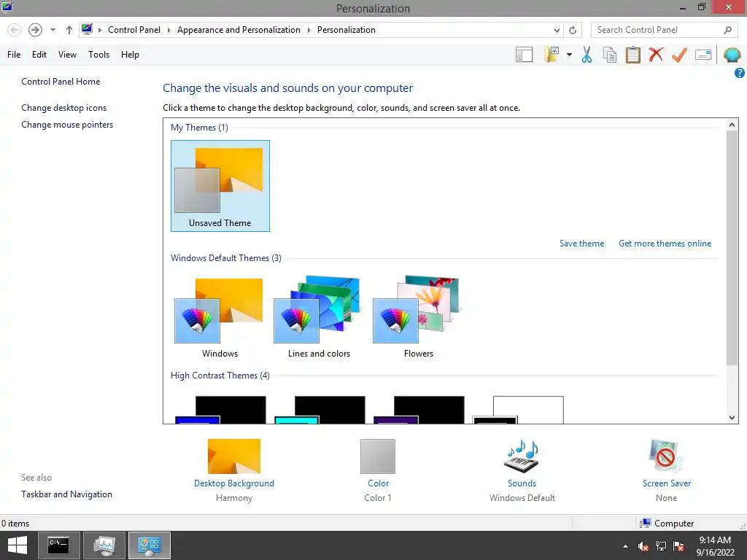Image resolution: width=747 pixels, height=560 pixels.
Task: Click the computer icon in address bar
Action: [x=87, y=29]
